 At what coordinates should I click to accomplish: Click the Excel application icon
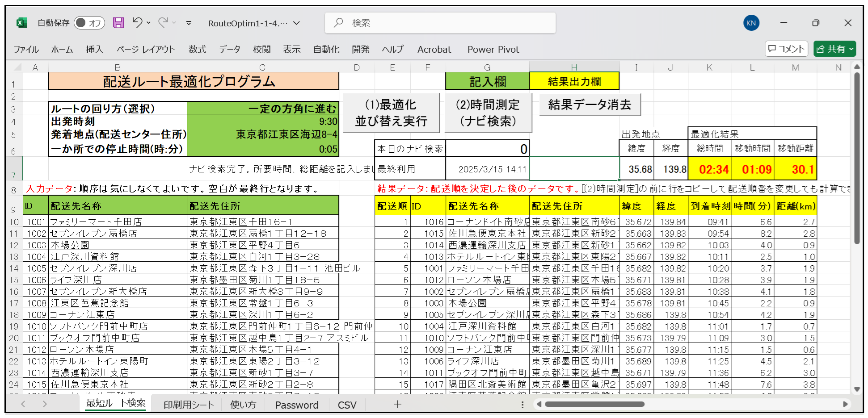pos(21,23)
